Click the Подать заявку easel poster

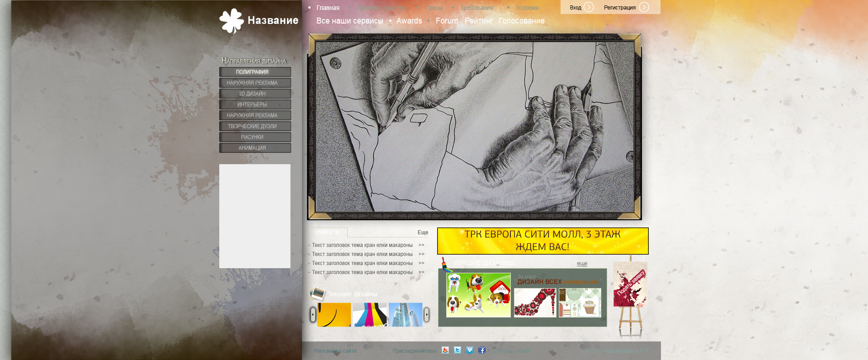pyautogui.click(x=630, y=285)
